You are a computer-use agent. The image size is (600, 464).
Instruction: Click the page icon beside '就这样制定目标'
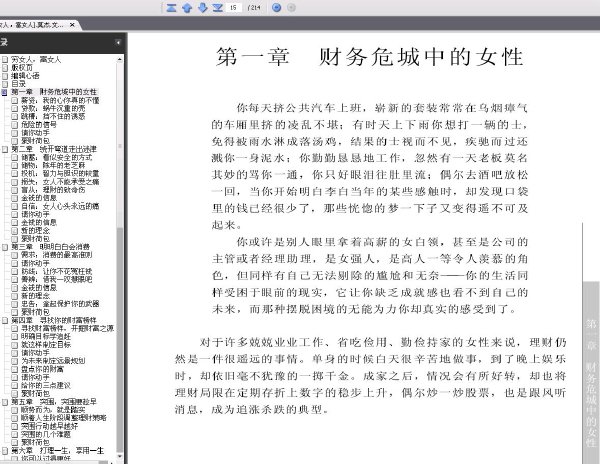click(14, 344)
